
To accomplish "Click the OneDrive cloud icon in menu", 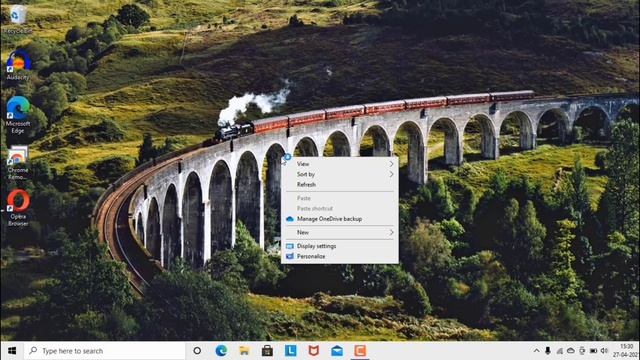I will coord(290,219).
